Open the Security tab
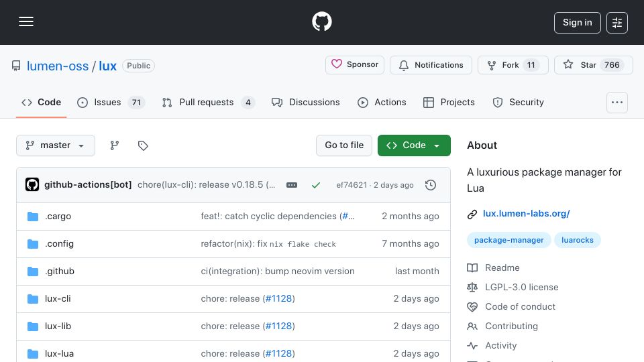The width and height of the screenshot is (644, 362). [x=519, y=102]
